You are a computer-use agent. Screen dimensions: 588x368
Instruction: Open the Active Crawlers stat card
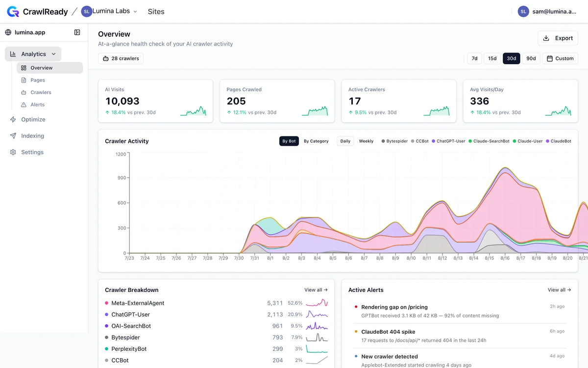(x=399, y=101)
